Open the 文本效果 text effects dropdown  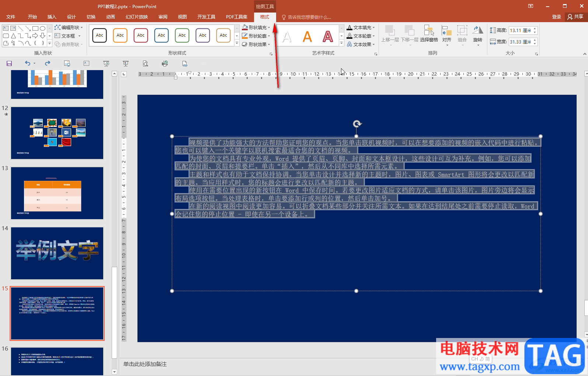[x=361, y=44]
